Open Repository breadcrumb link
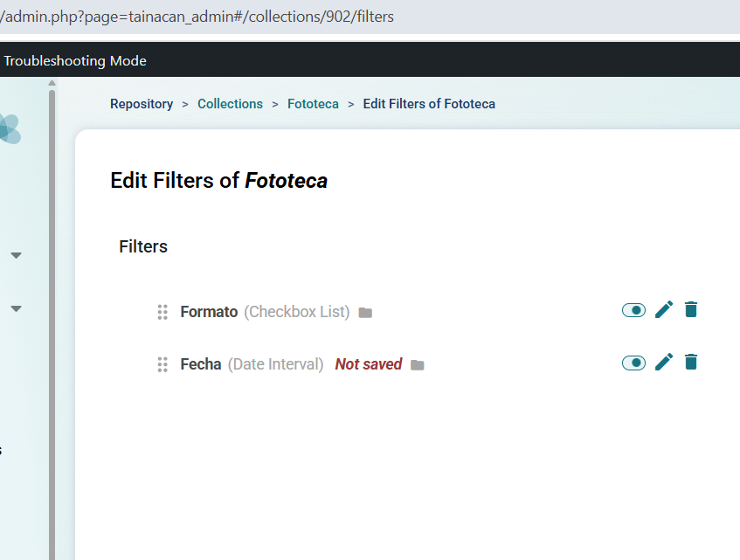The width and height of the screenshot is (740, 560). pos(142,104)
